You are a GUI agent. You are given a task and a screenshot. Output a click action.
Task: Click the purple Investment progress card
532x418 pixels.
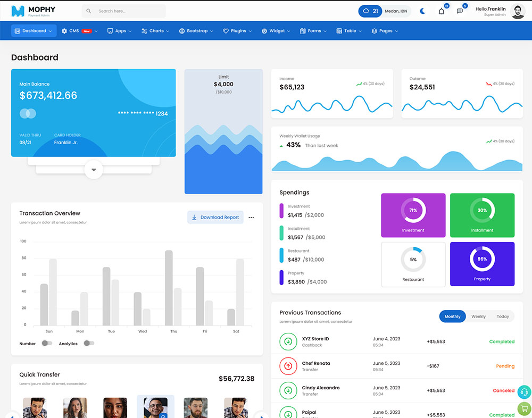[x=413, y=215]
